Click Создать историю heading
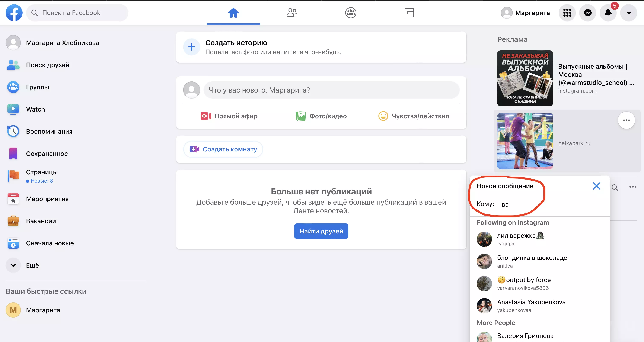 pos(236,43)
